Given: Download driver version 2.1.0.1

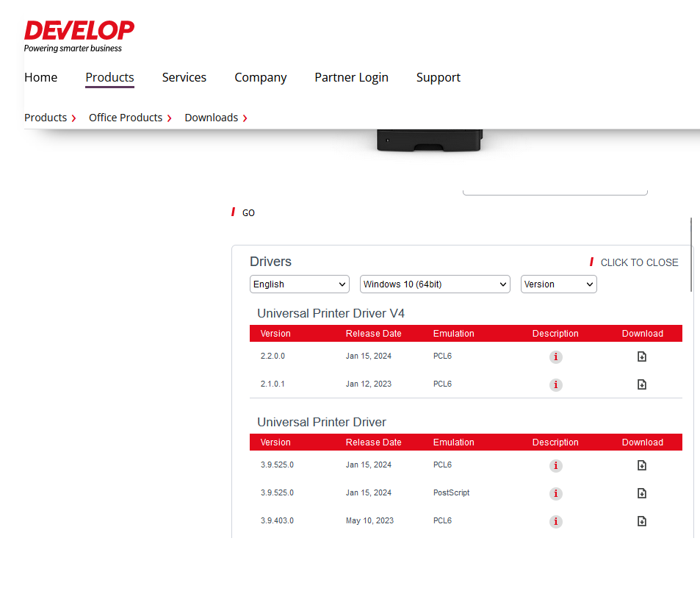Looking at the screenshot, I should [x=641, y=384].
